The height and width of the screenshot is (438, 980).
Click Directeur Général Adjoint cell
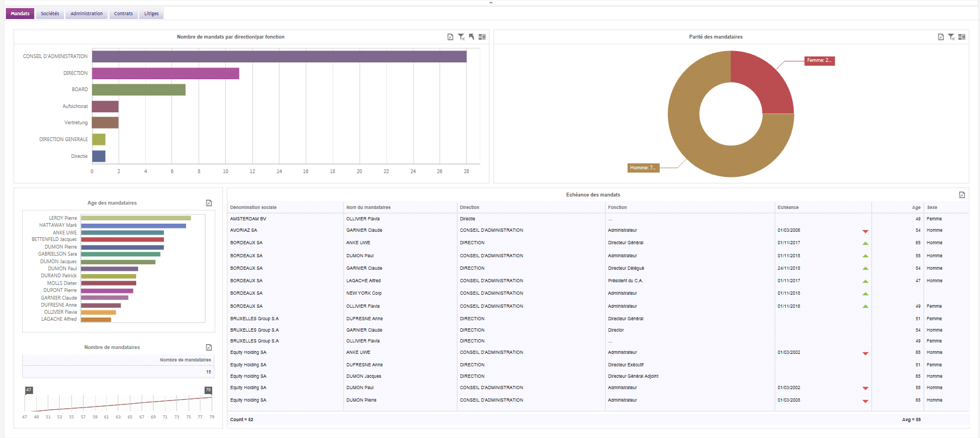point(633,376)
